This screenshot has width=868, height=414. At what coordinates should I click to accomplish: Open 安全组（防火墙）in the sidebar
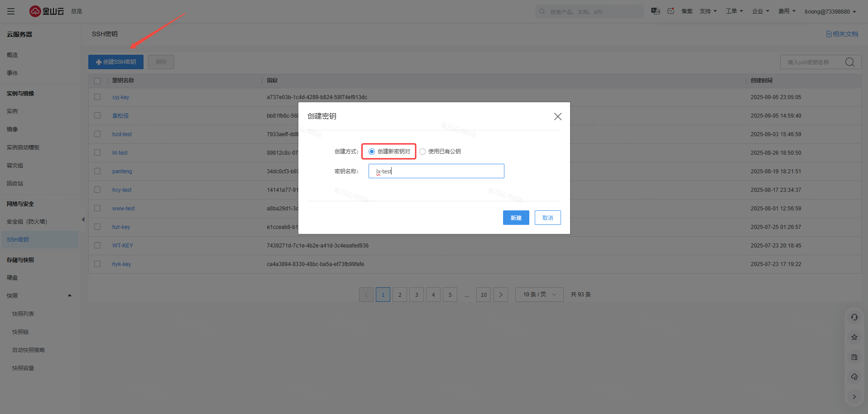click(x=27, y=222)
